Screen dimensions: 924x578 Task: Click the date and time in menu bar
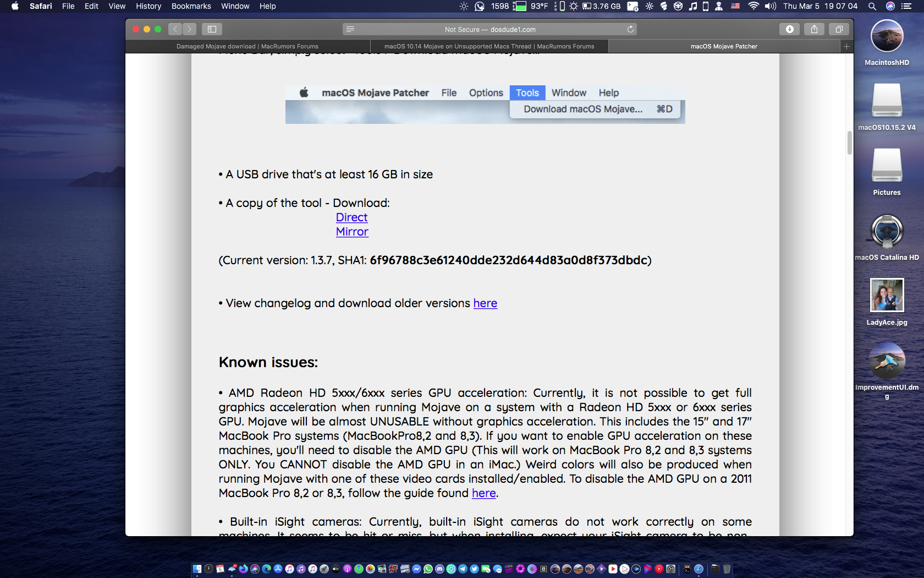820,6
